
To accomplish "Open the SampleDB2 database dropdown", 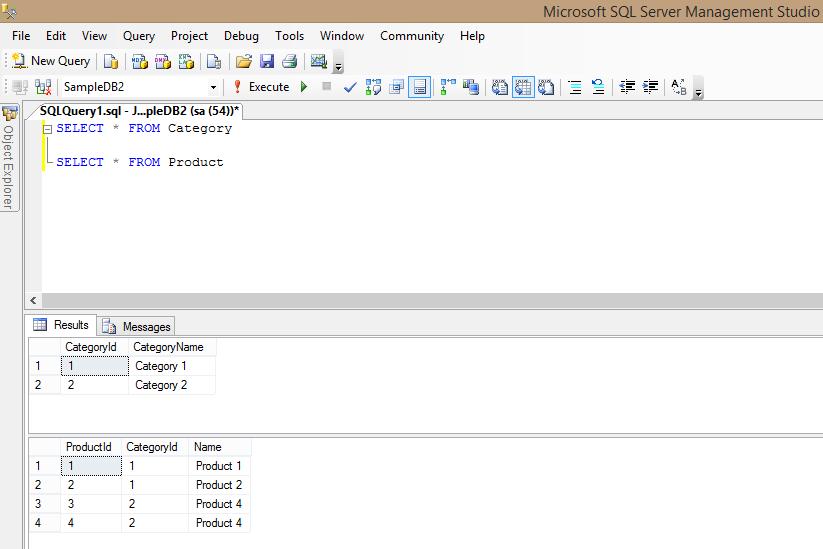I will 213,87.
